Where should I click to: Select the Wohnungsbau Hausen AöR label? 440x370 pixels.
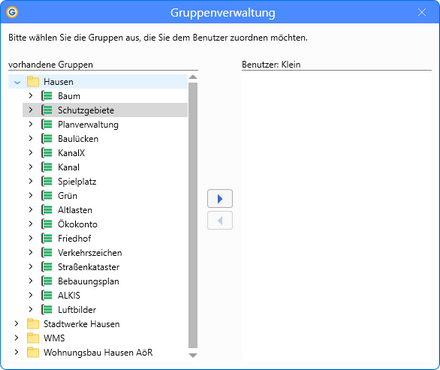click(98, 352)
